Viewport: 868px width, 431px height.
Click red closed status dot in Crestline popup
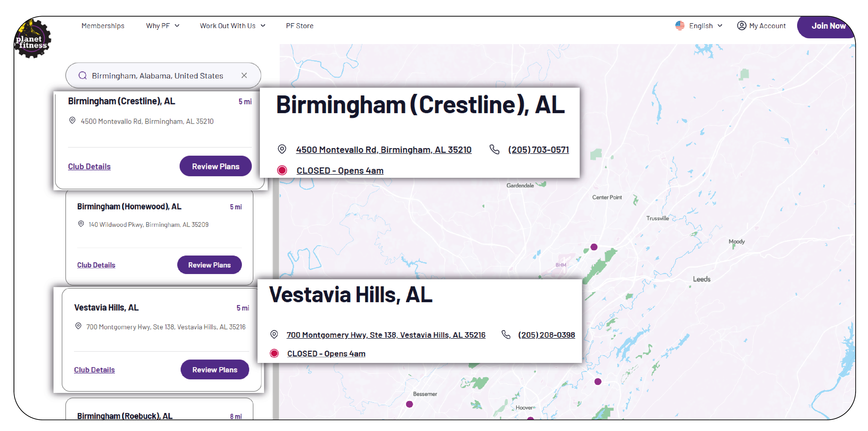[282, 171]
